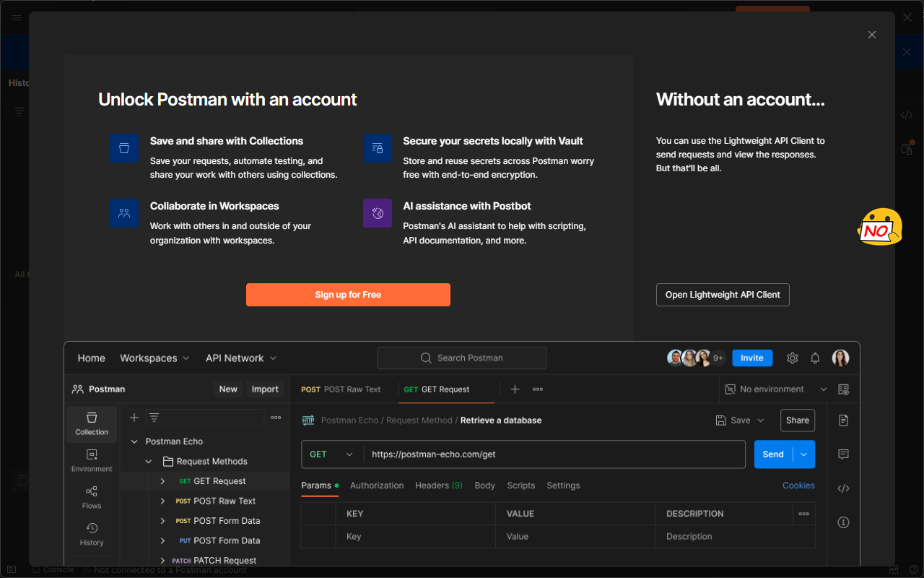Open the Workspaces dropdown in preview
Viewport: 924px width, 578px height.
[154, 358]
